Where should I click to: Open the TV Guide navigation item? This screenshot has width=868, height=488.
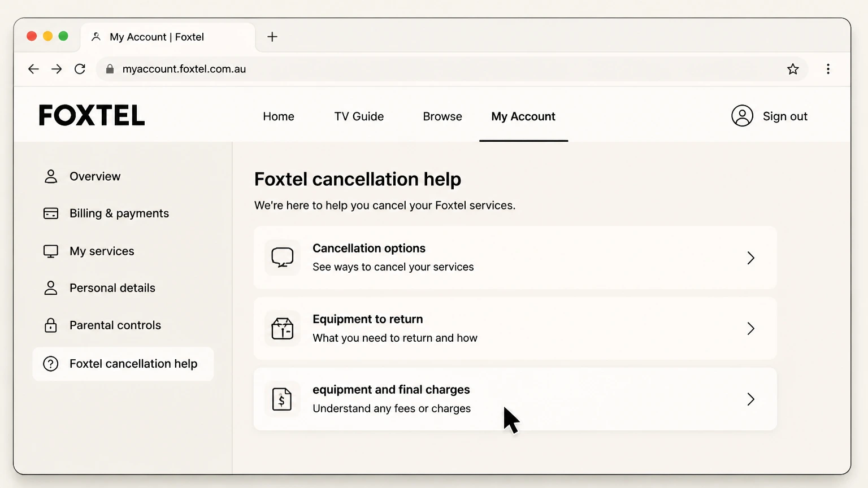[359, 116]
